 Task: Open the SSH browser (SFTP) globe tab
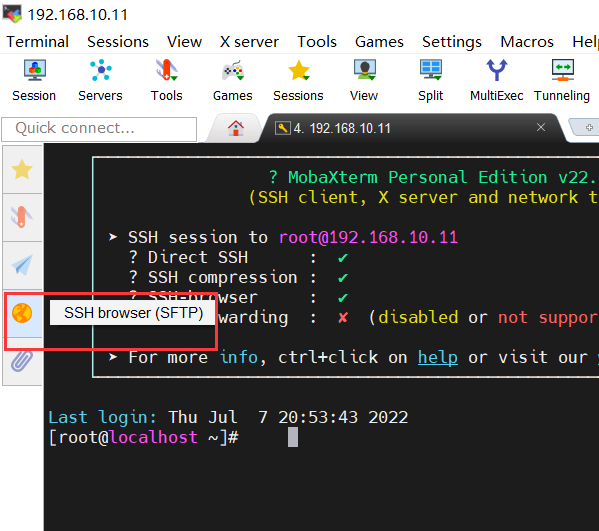[x=22, y=313]
